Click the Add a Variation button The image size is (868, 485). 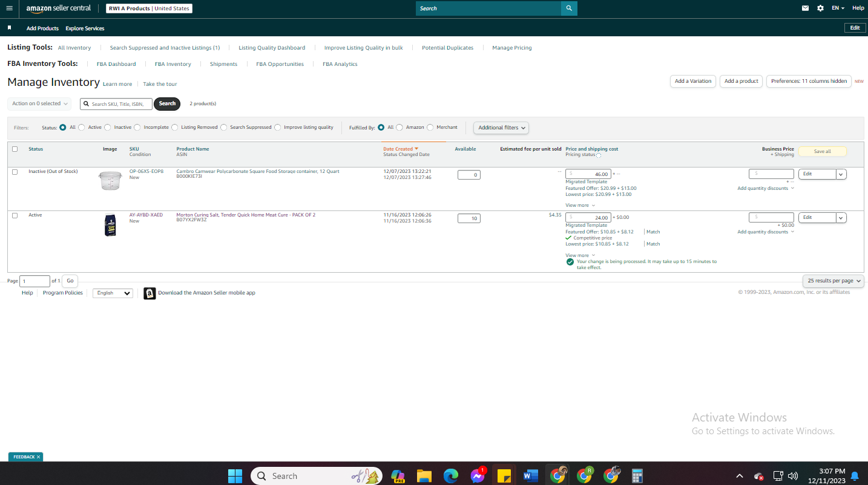click(693, 81)
